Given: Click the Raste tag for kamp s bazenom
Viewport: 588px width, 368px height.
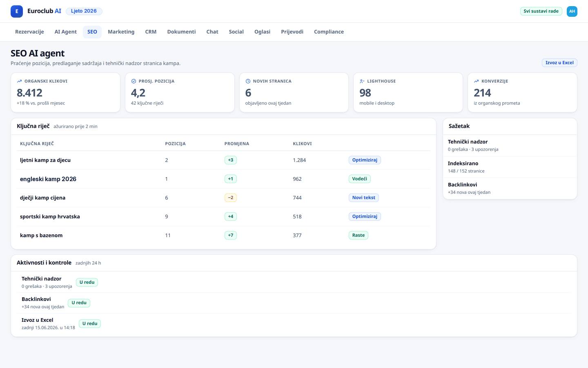Looking at the screenshot, I should [359, 235].
